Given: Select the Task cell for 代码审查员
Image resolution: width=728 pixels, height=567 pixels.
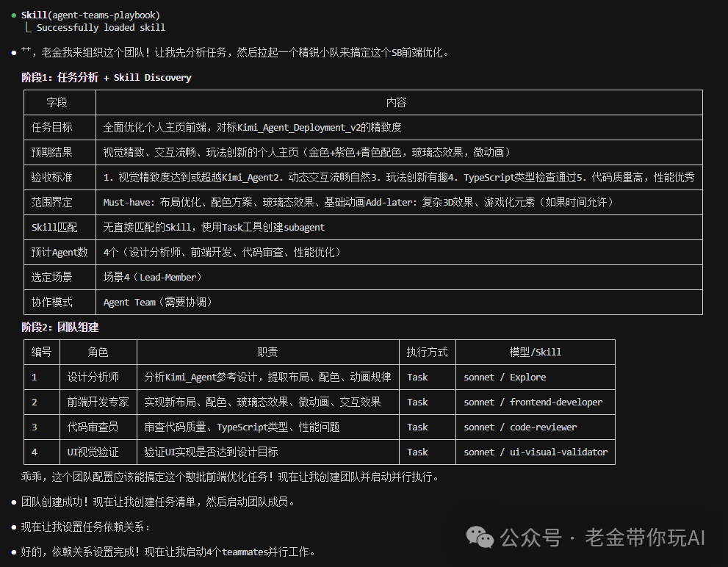Looking at the screenshot, I should pyautogui.click(x=417, y=427).
